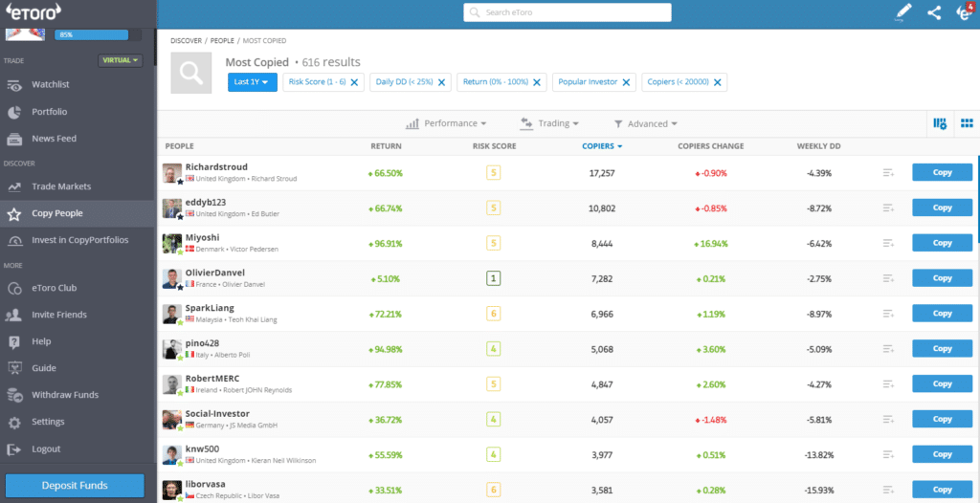Open the Settings gear icon
Screen dimensions: 980x503
(x=14, y=423)
